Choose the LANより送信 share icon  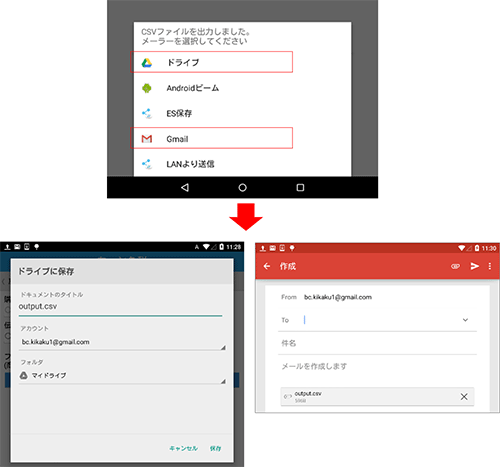[x=147, y=164]
